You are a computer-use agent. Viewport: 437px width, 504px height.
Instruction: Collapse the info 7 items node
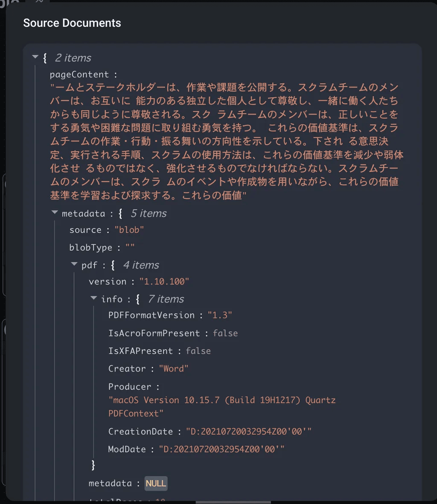pos(94,298)
